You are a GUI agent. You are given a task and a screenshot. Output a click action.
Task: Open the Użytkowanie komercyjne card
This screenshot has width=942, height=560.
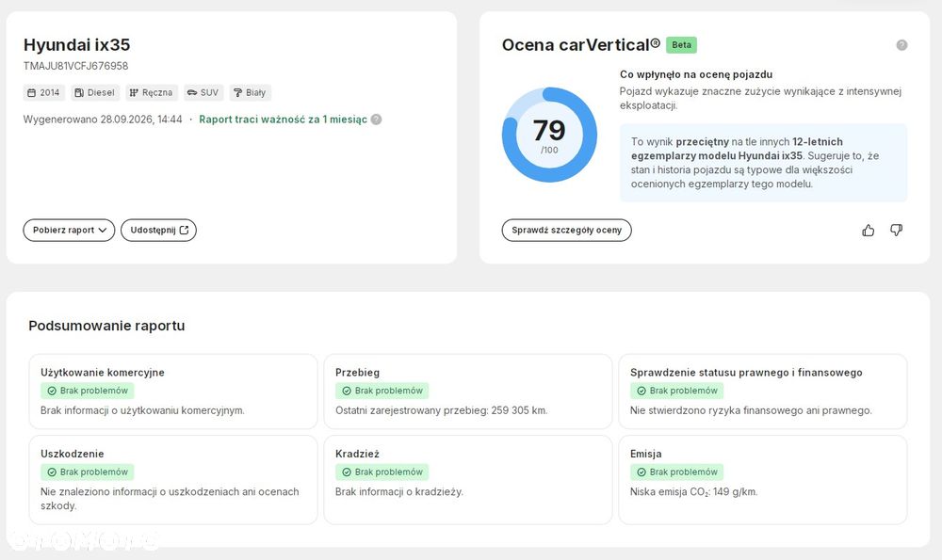point(173,392)
